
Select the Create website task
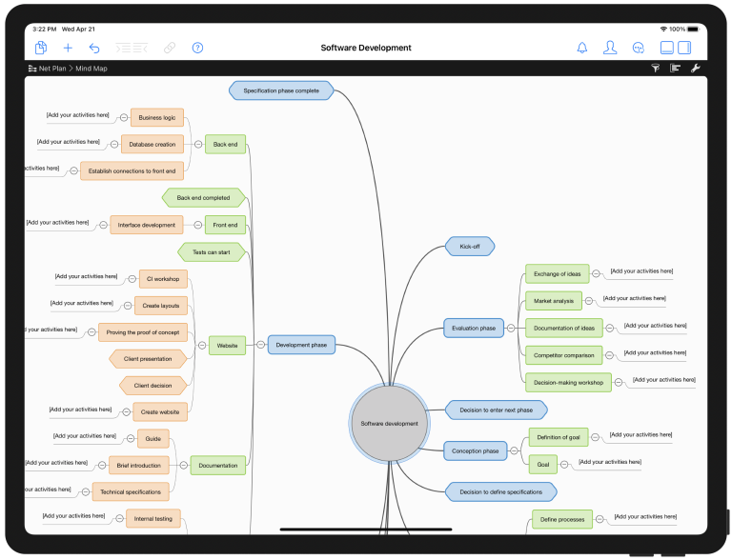pos(160,412)
